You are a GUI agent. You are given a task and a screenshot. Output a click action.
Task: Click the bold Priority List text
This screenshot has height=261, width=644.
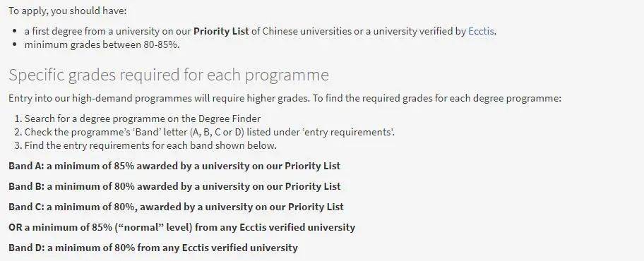click(x=221, y=31)
